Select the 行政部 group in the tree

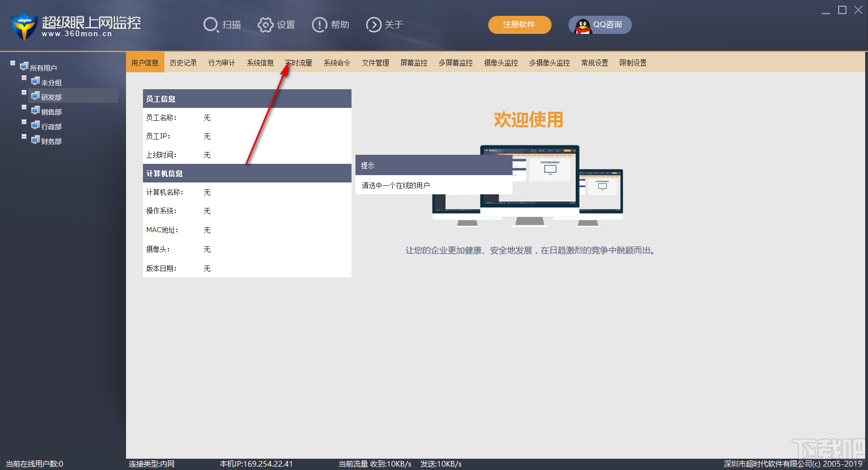[x=51, y=126]
